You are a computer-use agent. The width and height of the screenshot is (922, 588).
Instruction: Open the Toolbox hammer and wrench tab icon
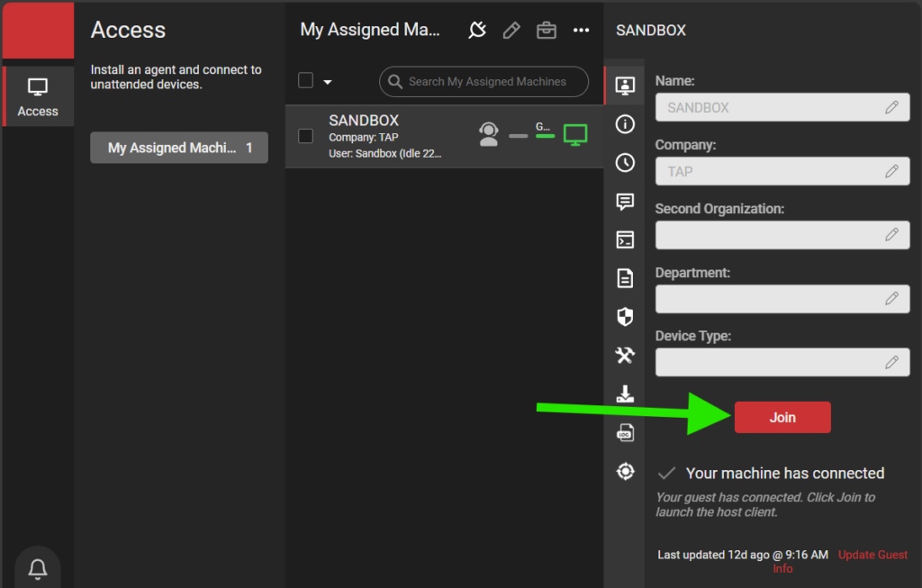[625, 355]
